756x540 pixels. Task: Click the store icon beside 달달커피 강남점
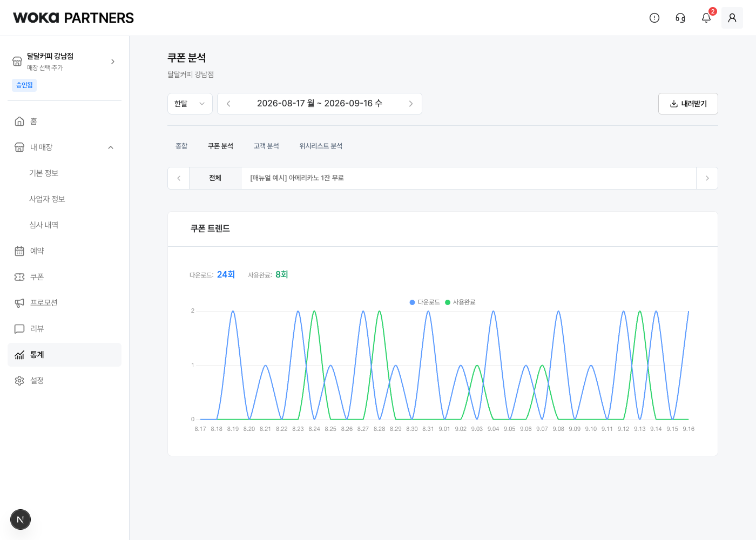pos(17,62)
